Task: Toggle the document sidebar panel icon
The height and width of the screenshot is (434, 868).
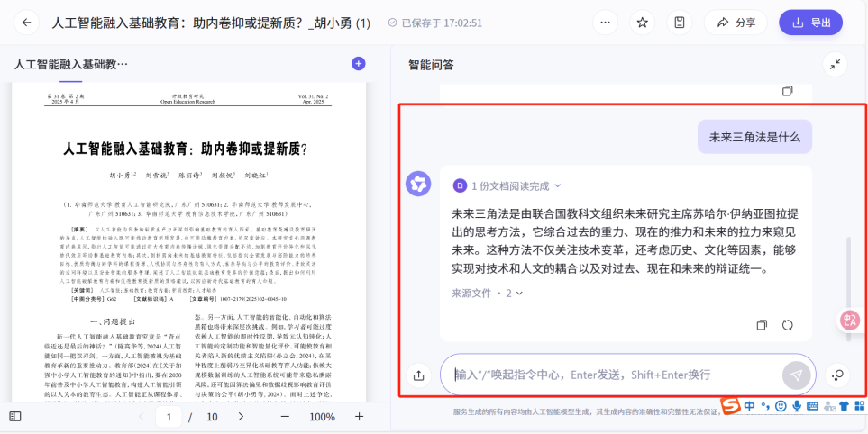Action: point(15,416)
